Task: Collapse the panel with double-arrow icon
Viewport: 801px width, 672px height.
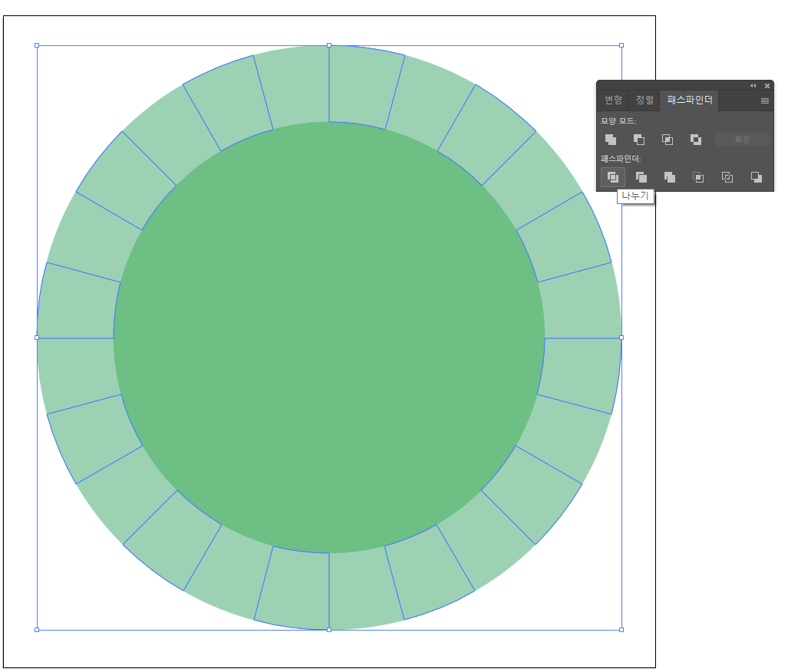Action: point(753,86)
